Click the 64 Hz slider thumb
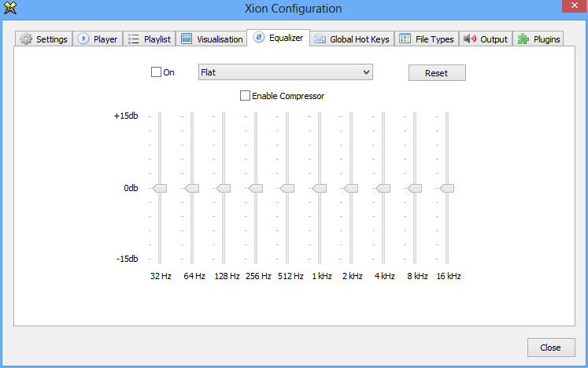The width and height of the screenshot is (588, 368). (192, 188)
